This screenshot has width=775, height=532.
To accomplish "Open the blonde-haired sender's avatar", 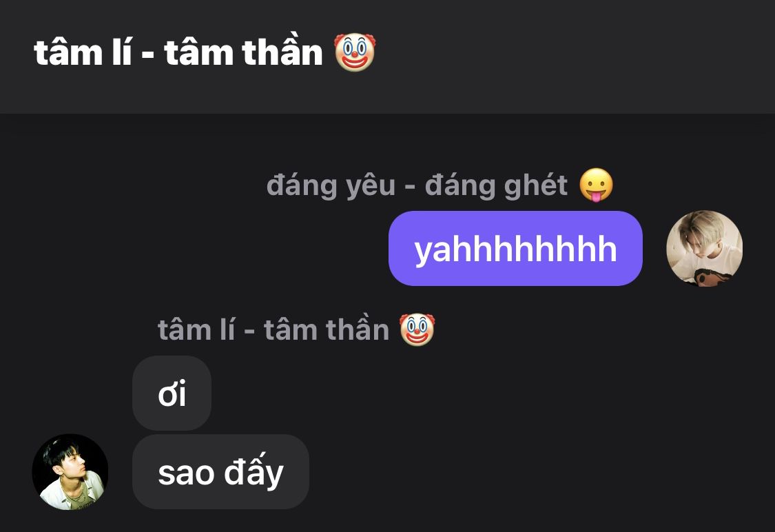I will point(704,248).
